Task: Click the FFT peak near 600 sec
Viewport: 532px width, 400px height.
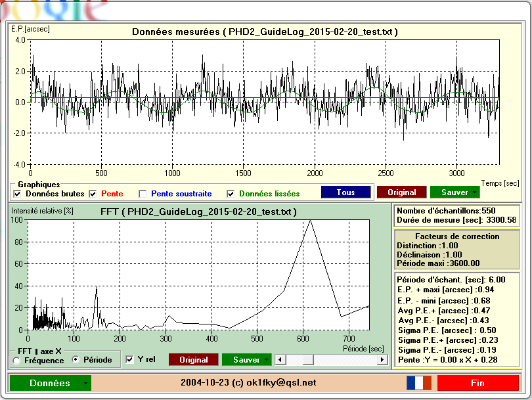Action: [310, 221]
